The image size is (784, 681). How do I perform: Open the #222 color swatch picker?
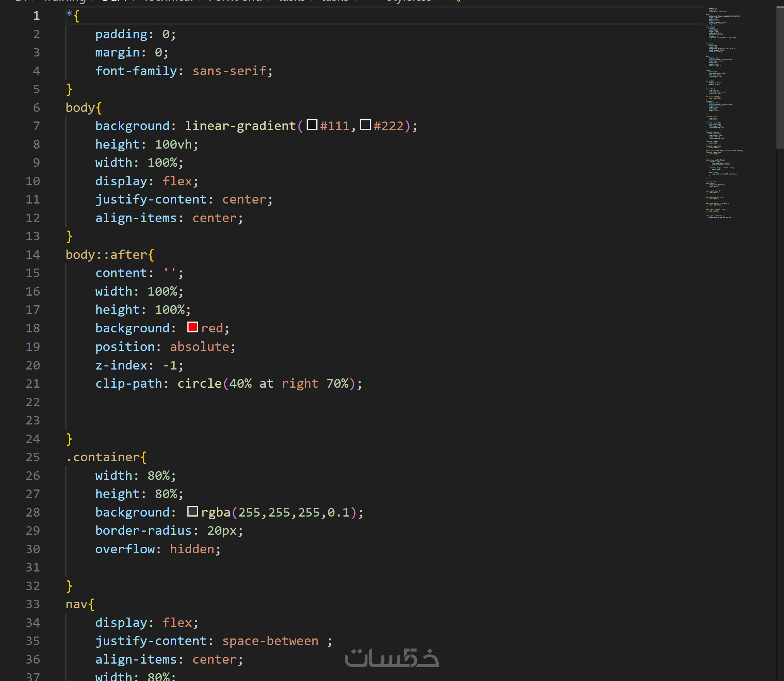pyautogui.click(x=365, y=125)
